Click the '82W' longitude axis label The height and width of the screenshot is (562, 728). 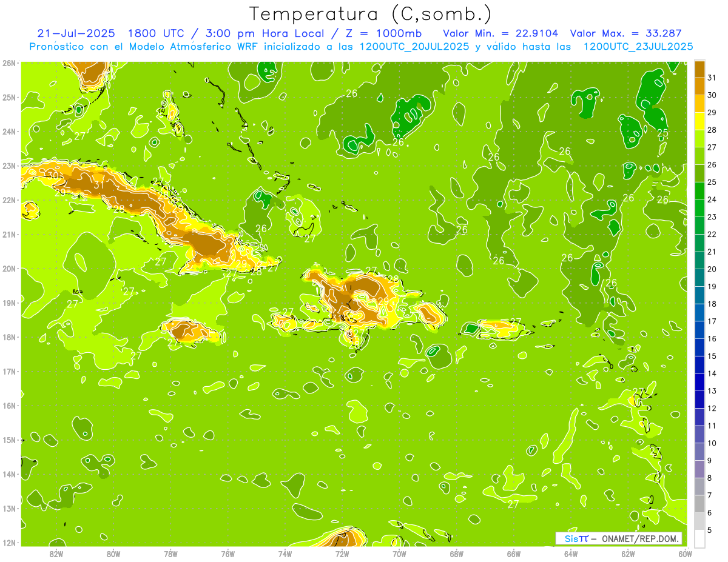(56, 554)
